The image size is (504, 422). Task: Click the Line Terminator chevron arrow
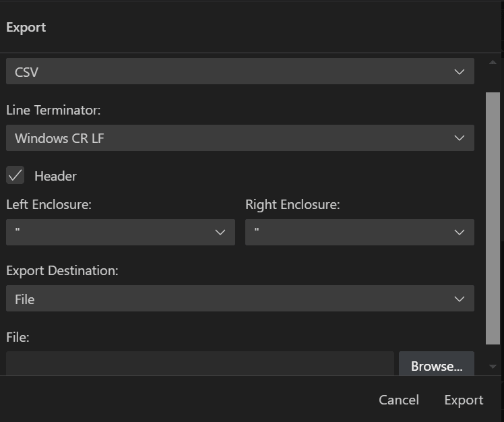[460, 138]
